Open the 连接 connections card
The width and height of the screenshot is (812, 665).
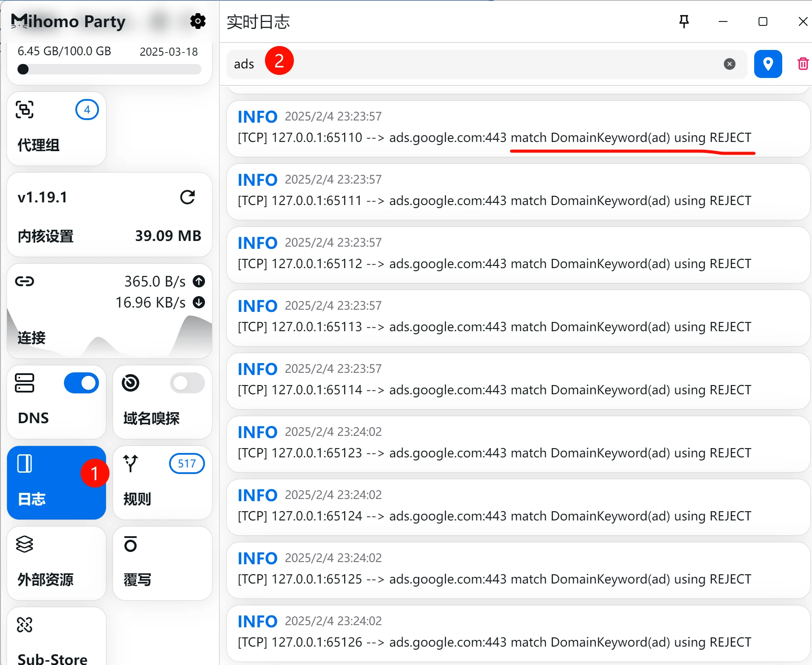click(x=109, y=311)
